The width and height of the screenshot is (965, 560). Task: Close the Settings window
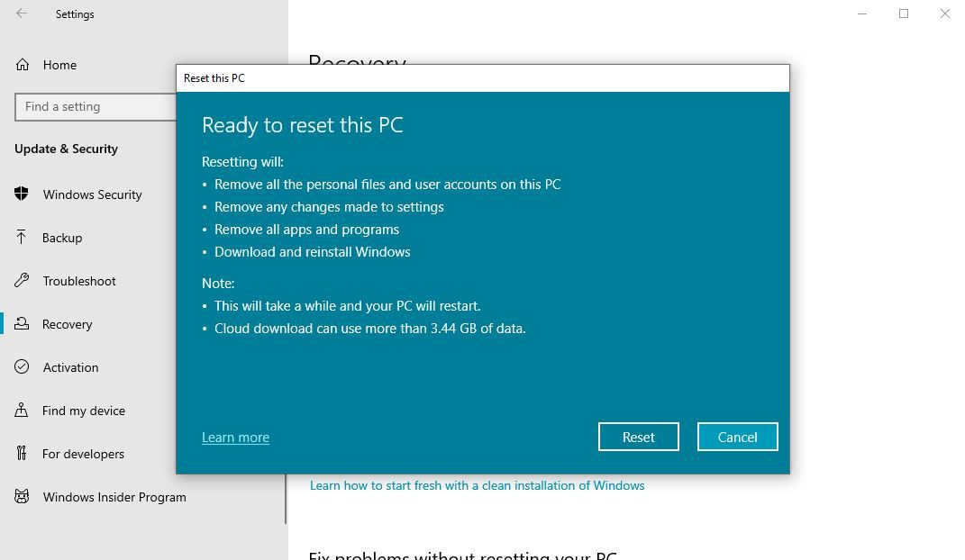(944, 14)
